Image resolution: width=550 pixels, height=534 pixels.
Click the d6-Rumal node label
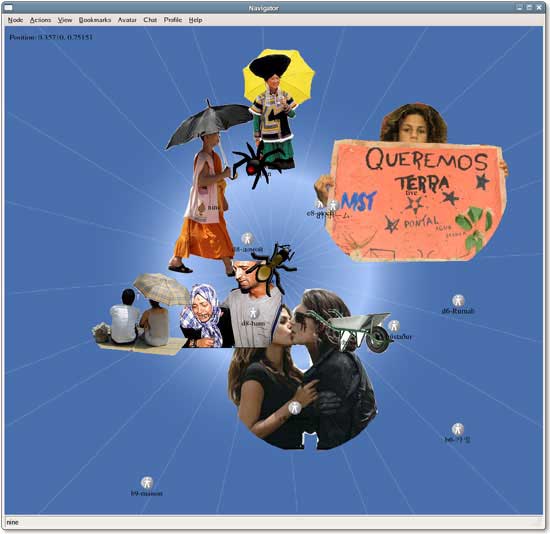pyautogui.click(x=458, y=311)
